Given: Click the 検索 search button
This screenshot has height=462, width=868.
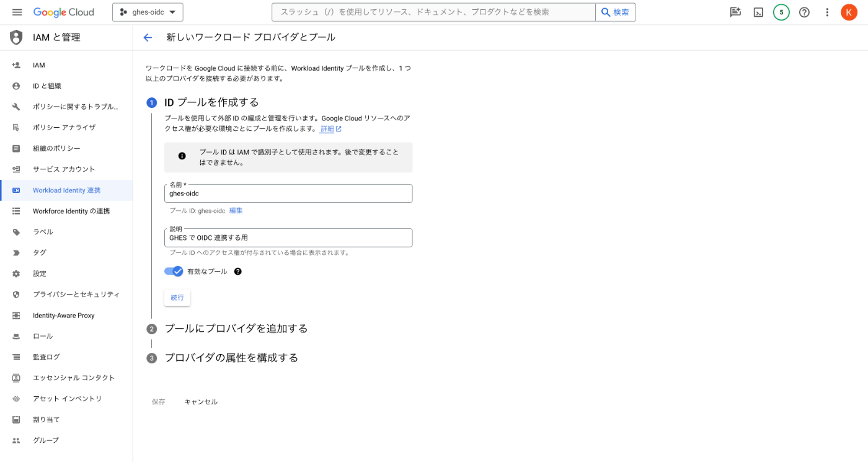Looking at the screenshot, I should point(615,12).
